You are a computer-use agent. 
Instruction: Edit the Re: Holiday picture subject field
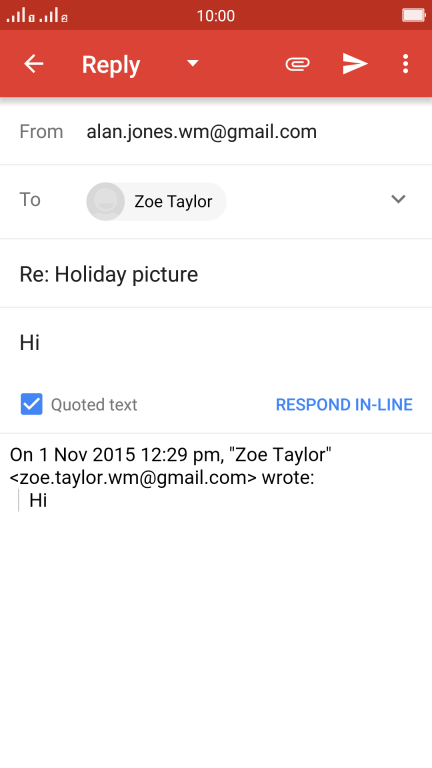(x=216, y=274)
